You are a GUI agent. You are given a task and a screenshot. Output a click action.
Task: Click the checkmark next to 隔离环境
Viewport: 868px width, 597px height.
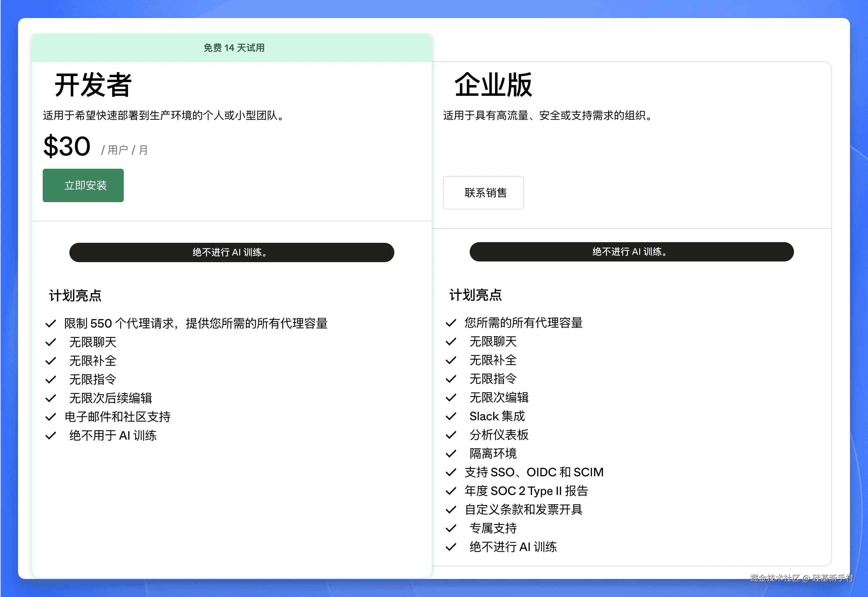coord(451,453)
